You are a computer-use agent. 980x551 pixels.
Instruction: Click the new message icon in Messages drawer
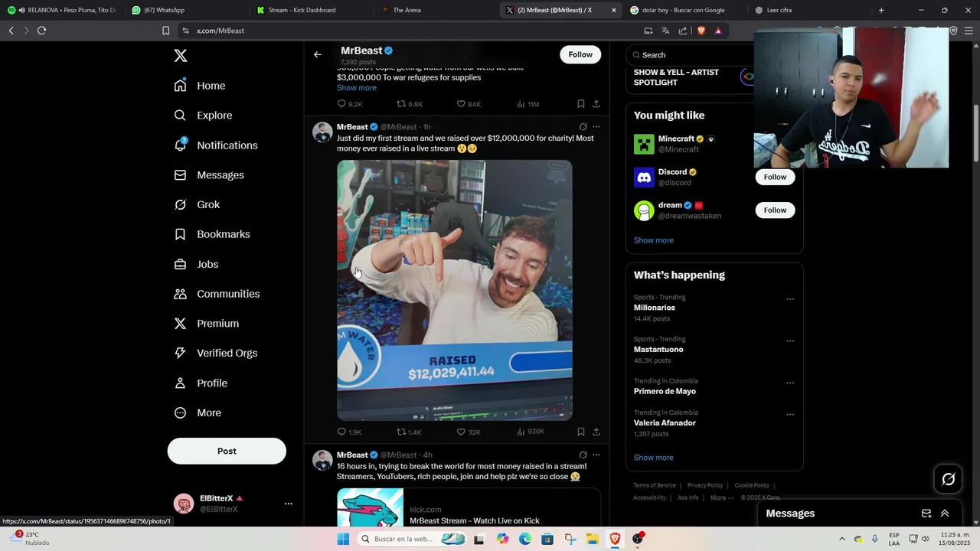point(926,514)
